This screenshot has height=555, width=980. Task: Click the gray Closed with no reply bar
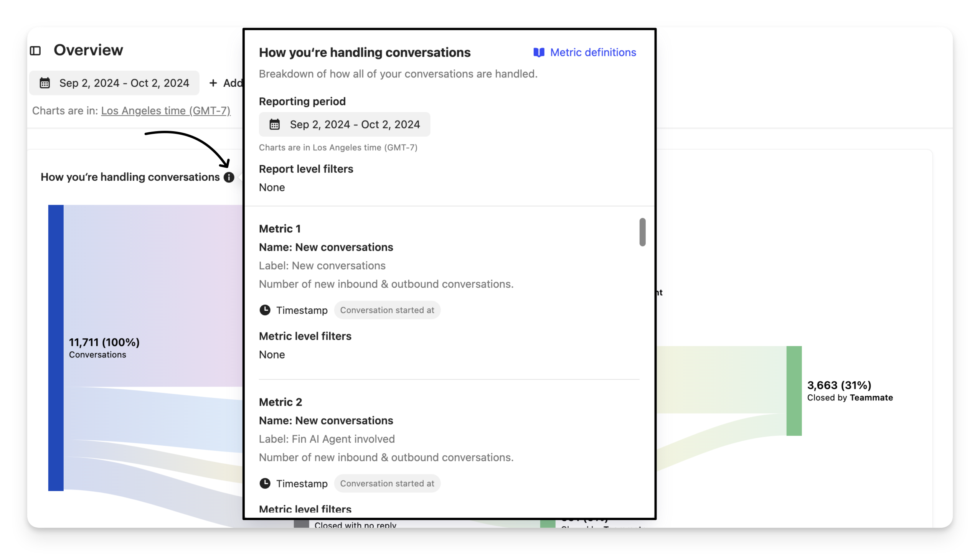pos(302,524)
